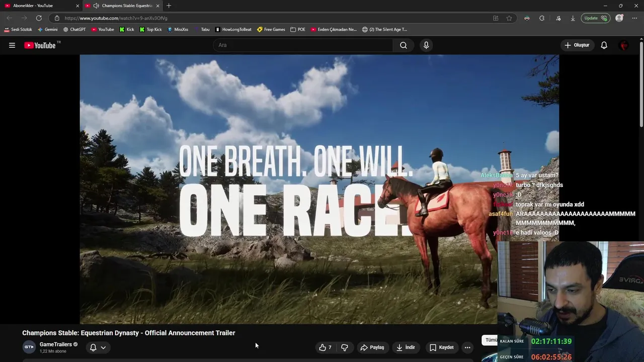644x362 pixels.
Task: Click the YouTube search magnifier button
Action: (x=404, y=45)
